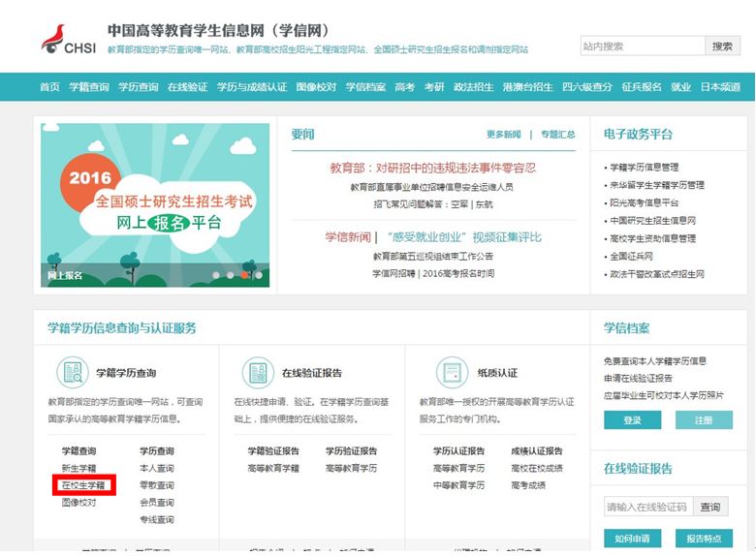
Task: Select the first carousel dot on banner
Action: (215, 275)
